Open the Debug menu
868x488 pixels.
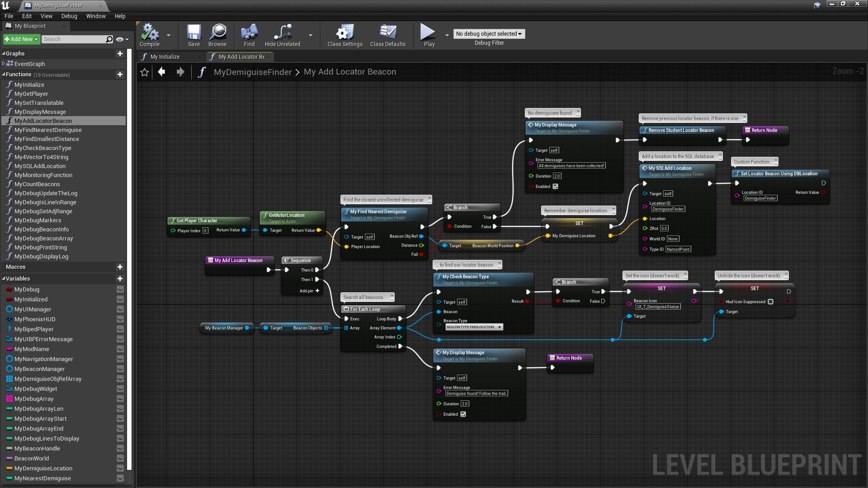pos(69,16)
